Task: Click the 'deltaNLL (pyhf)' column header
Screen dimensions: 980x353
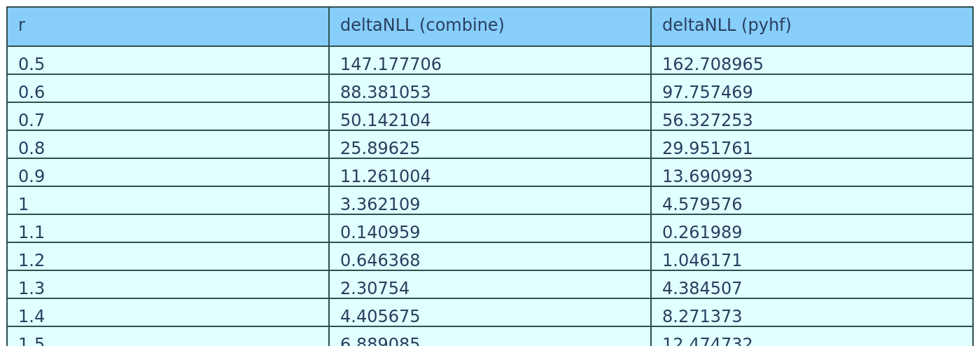Action: (812, 27)
